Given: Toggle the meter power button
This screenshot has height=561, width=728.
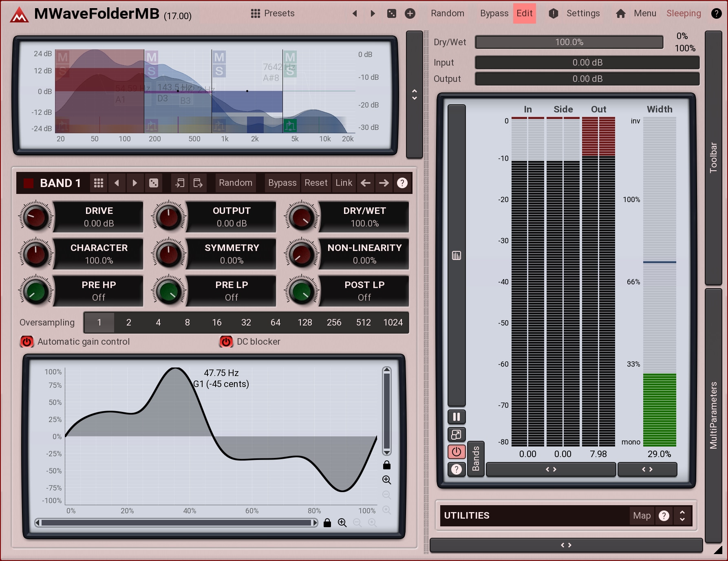Looking at the screenshot, I should pos(457,452).
